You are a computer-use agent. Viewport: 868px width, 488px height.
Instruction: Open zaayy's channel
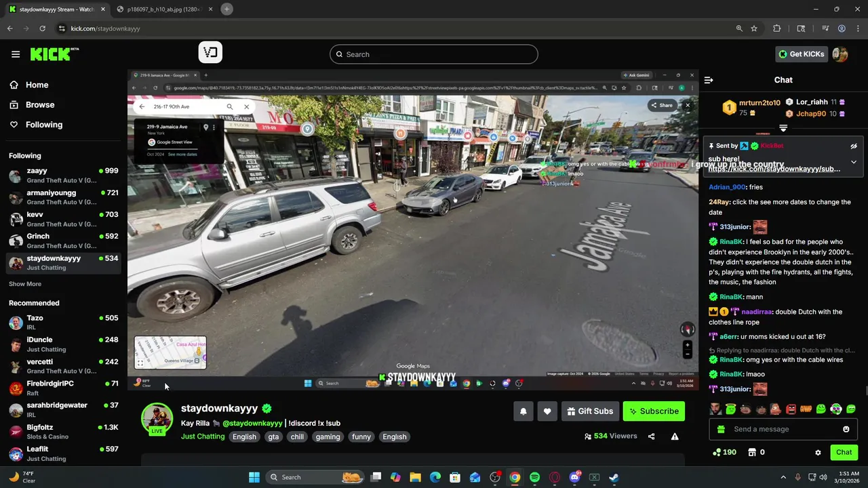click(x=64, y=176)
